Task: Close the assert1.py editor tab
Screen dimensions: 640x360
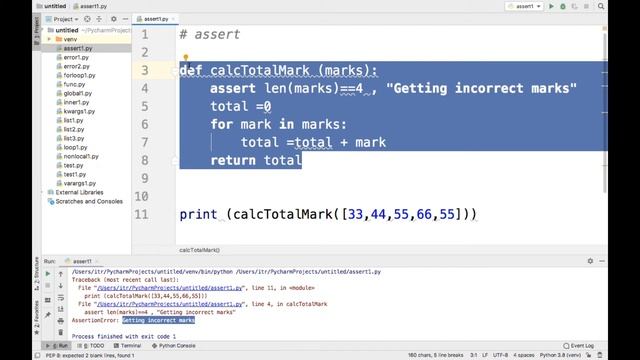Action: click(173, 19)
